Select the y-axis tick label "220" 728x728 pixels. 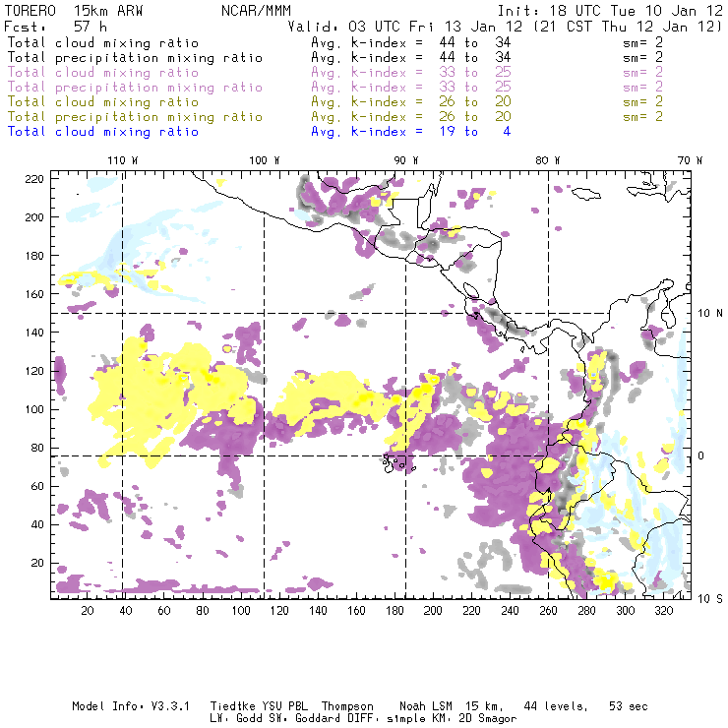[x=34, y=179]
